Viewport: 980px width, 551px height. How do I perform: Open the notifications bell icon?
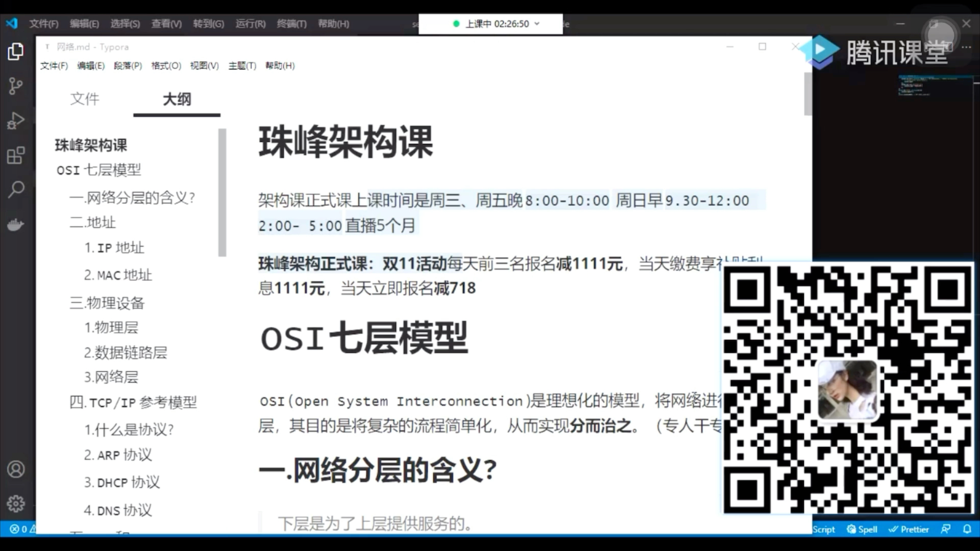[967, 529]
